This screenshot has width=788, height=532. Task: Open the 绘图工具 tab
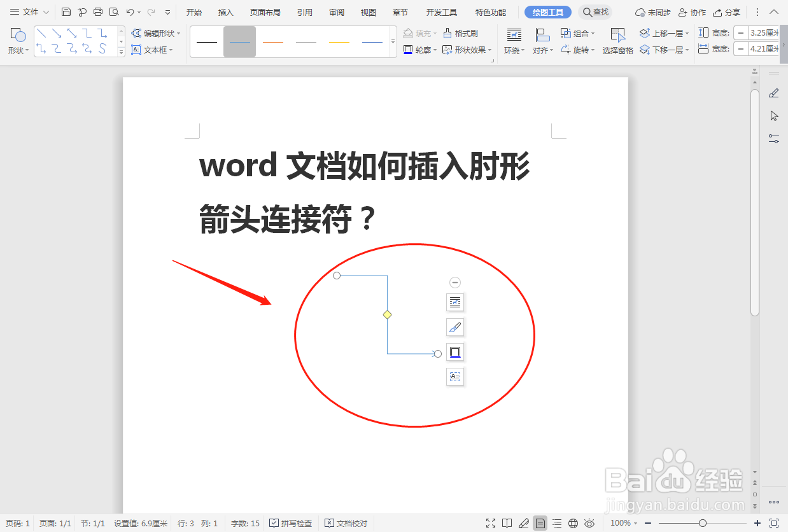[x=548, y=12]
